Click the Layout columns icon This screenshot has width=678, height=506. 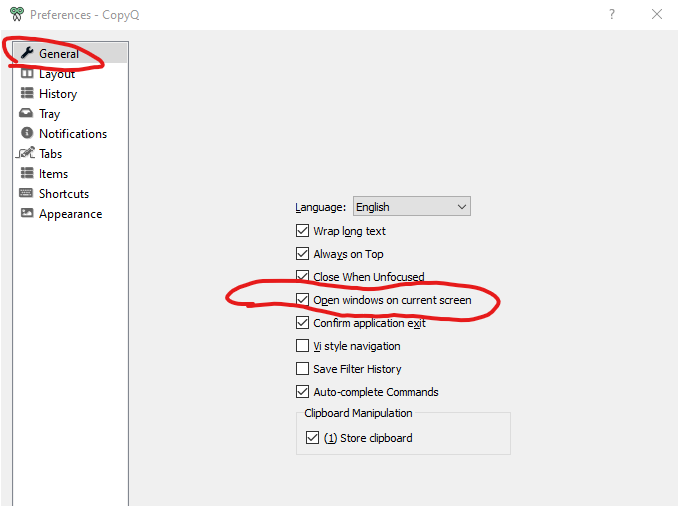(x=27, y=73)
